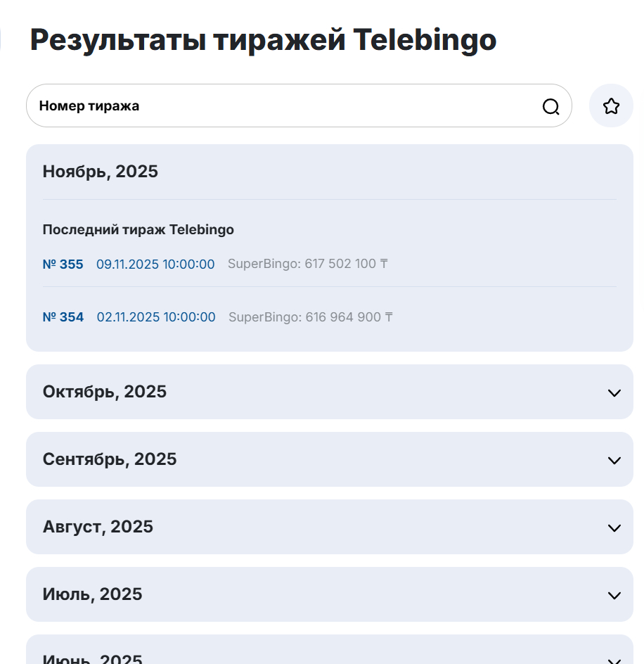Click the search magnifier icon
This screenshot has height=664, width=644.
pyautogui.click(x=550, y=106)
